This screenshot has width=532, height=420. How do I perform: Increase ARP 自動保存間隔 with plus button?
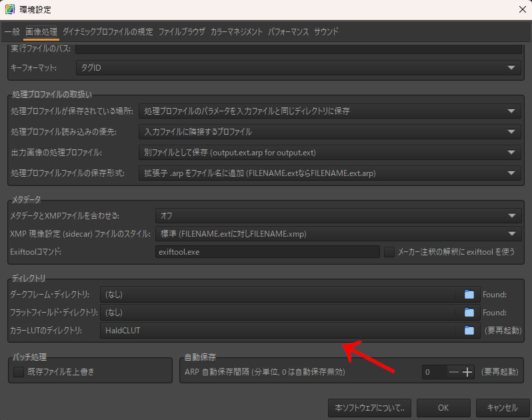pyautogui.click(x=467, y=372)
